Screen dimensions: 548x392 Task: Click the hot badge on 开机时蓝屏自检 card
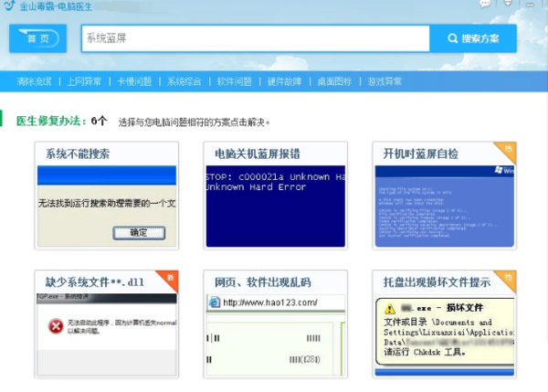tap(508, 149)
